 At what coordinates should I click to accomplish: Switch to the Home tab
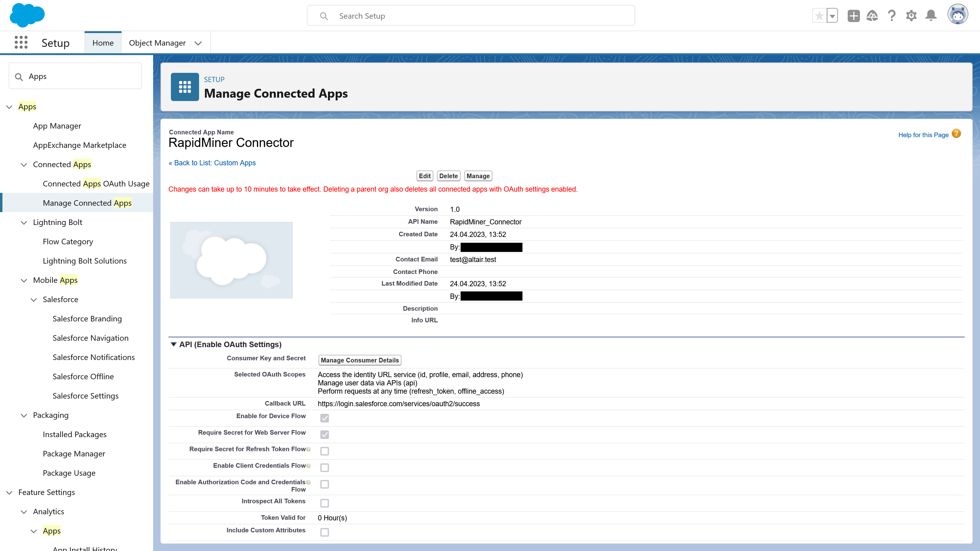(x=103, y=43)
